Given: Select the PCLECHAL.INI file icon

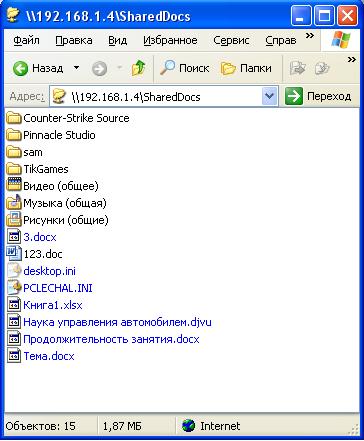Looking at the screenshot, I should point(14,288).
